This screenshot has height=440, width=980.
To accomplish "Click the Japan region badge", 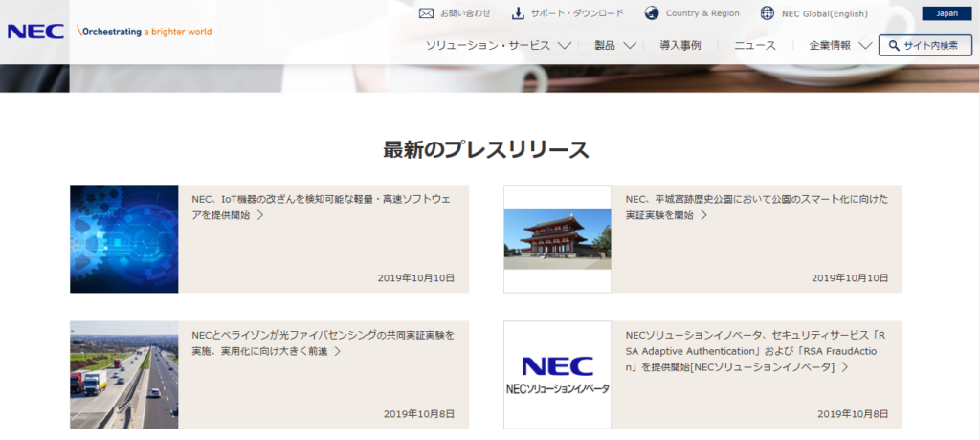I will point(947,13).
